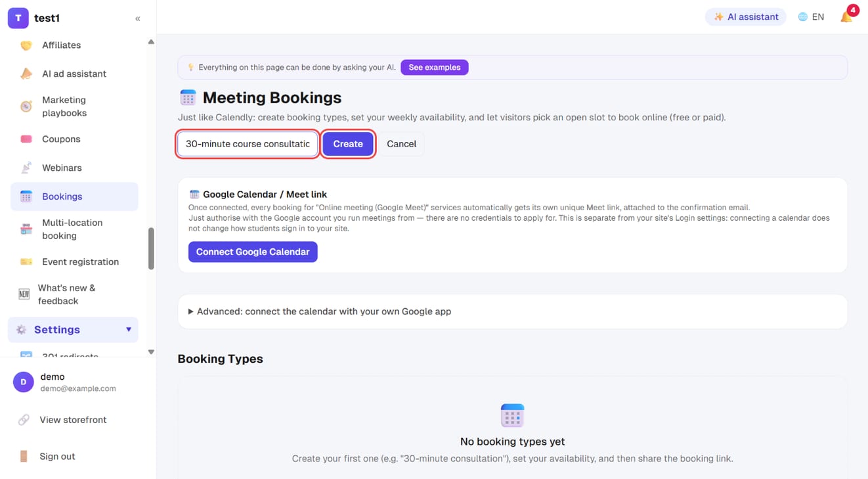
Task: Click the booking type name input field
Action: tap(248, 144)
